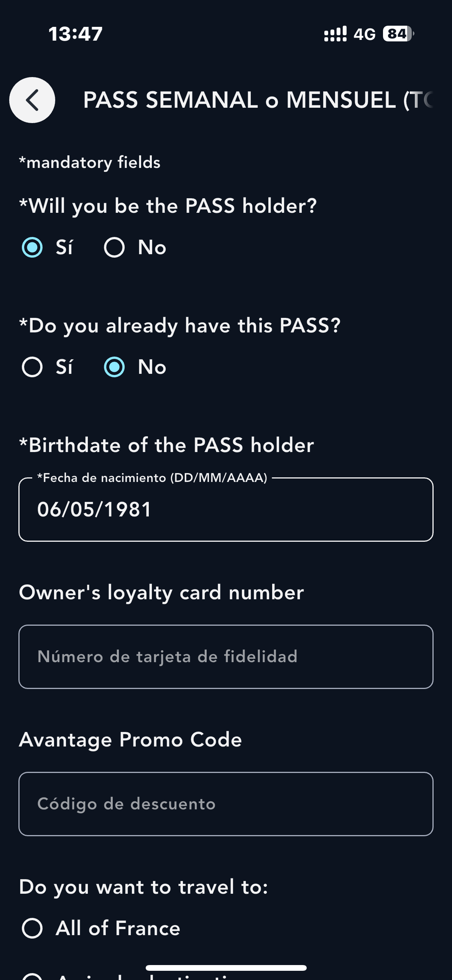Image resolution: width=452 pixels, height=980 pixels.
Task: Tap the Código de descuento input field
Action: pyautogui.click(x=226, y=804)
